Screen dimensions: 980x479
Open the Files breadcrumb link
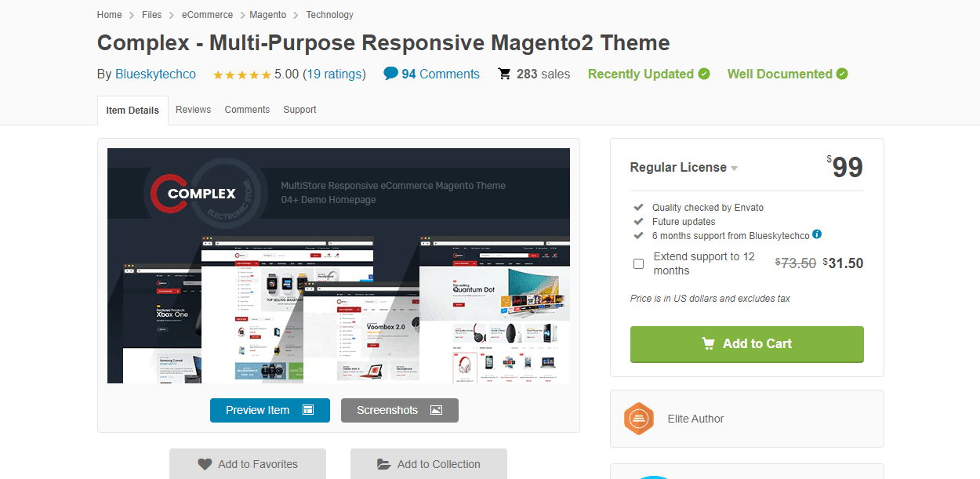point(152,15)
